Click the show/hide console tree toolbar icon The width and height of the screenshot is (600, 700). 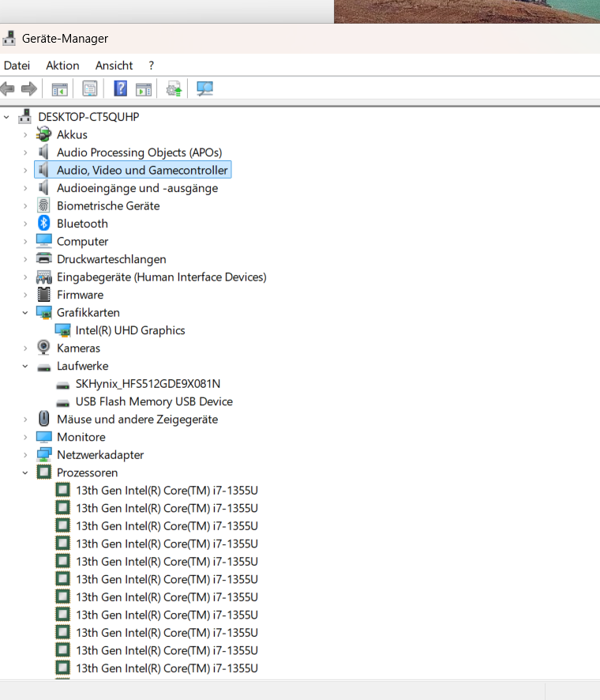click(60, 89)
